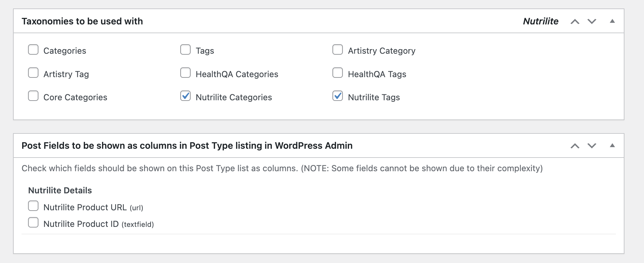Move Taxonomies panel up

[575, 21]
